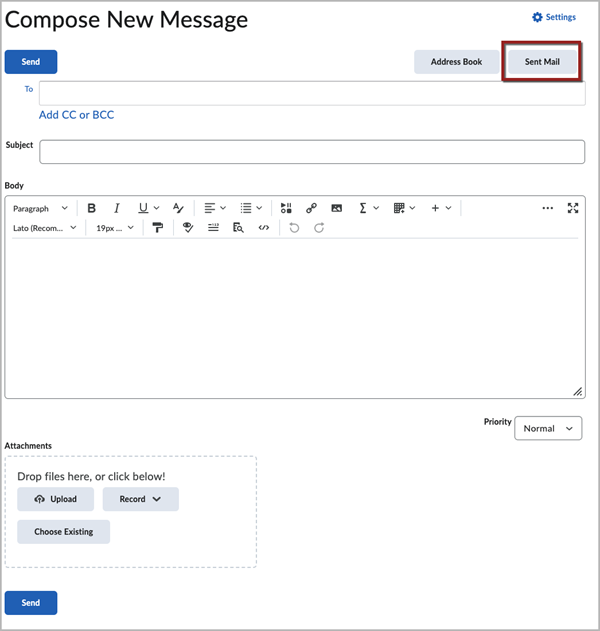
Task: Click Choose Existing attachment button
Action: (64, 532)
